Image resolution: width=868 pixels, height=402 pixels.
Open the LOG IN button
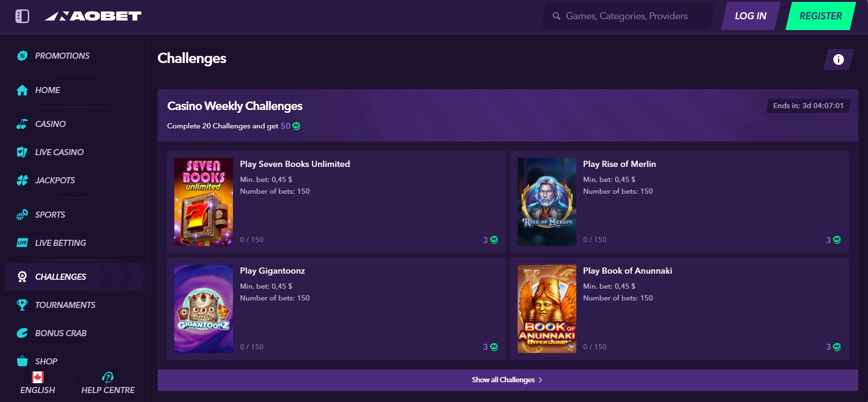[x=751, y=16]
